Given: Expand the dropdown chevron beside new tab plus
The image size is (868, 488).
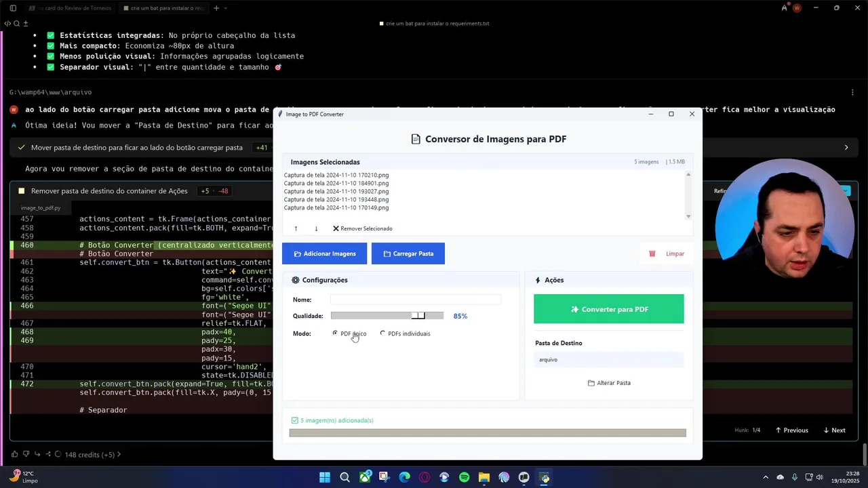Looking at the screenshot, I should (x=226, y=8).
